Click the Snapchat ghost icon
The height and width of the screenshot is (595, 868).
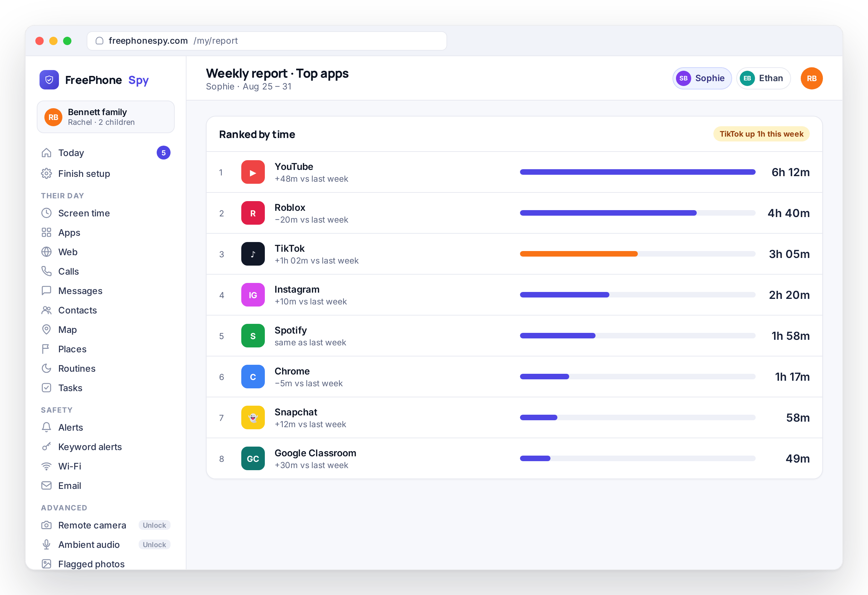(253, 417)
